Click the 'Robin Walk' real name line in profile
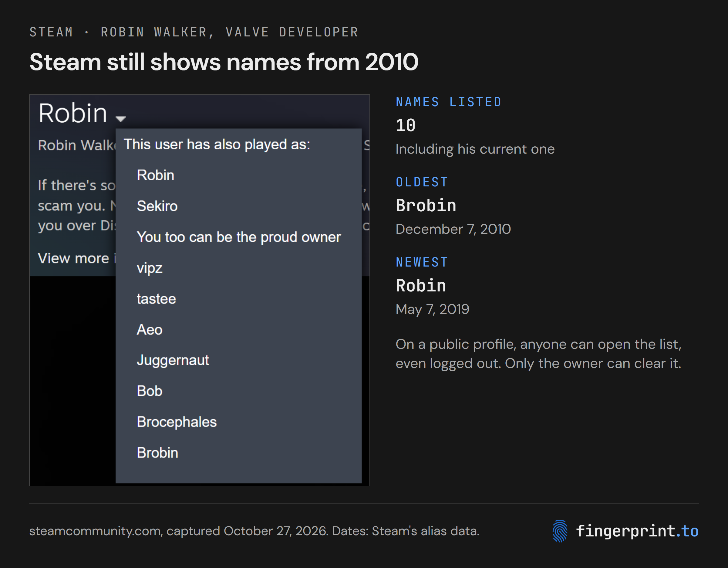 pos(77,145)
